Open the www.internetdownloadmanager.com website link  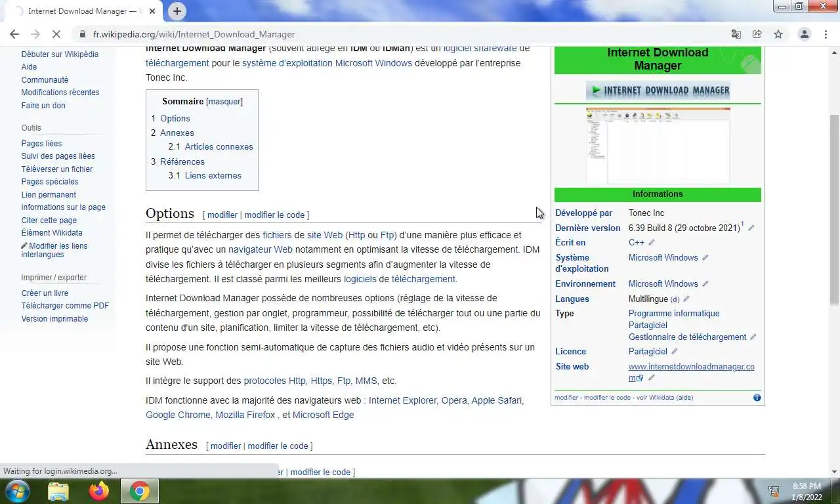coord(692,372)
